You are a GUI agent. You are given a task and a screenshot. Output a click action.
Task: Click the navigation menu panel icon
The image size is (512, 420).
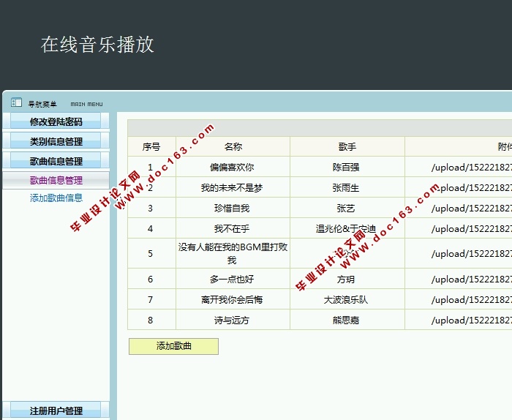pyautogui.click(x=16, y=102)
